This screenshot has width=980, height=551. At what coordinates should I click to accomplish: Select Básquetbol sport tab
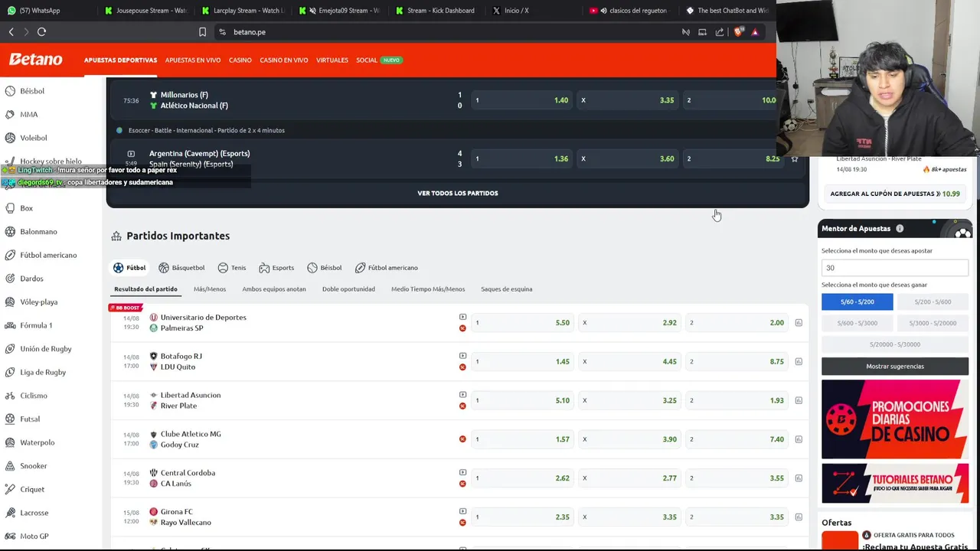(x=181, y=268)
